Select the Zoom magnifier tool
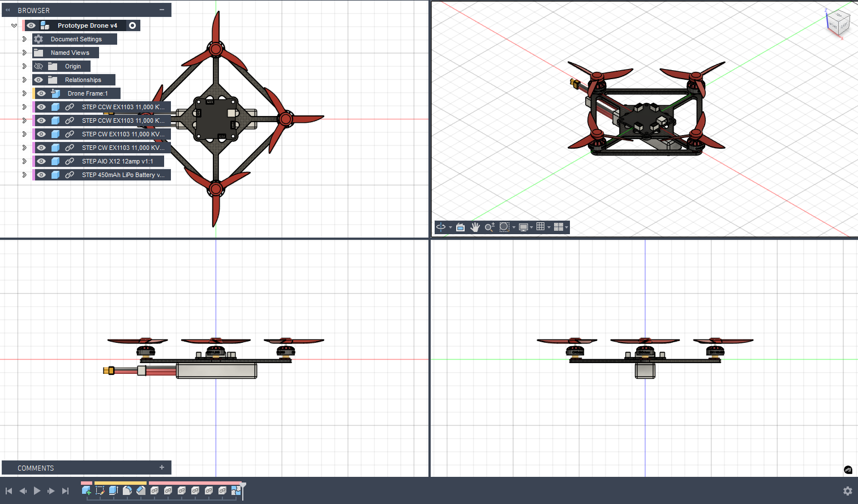 pos(490,227)
